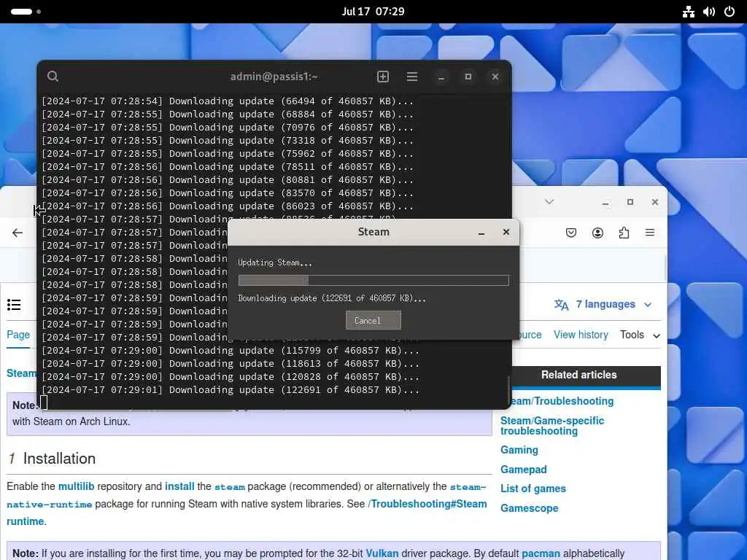Follow the pacman link in the note
This screenshot has height=560, width=747.
pos(541,553)
